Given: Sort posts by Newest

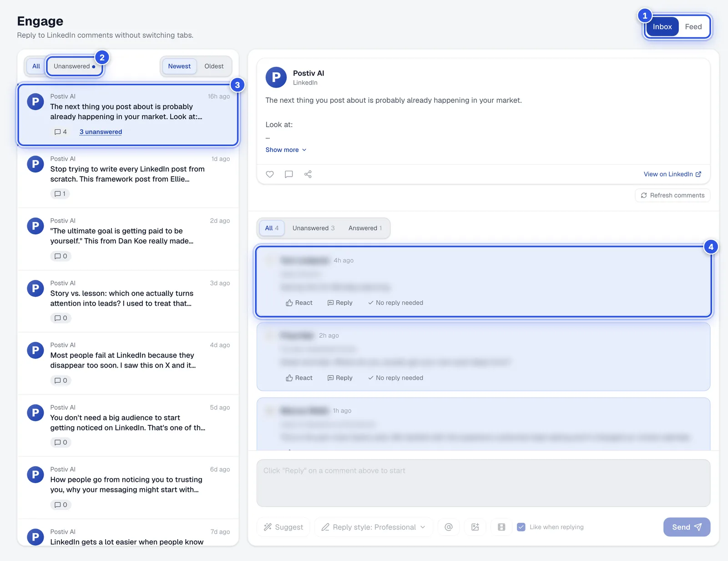Looking at the screenshot, I should point(179,66).
